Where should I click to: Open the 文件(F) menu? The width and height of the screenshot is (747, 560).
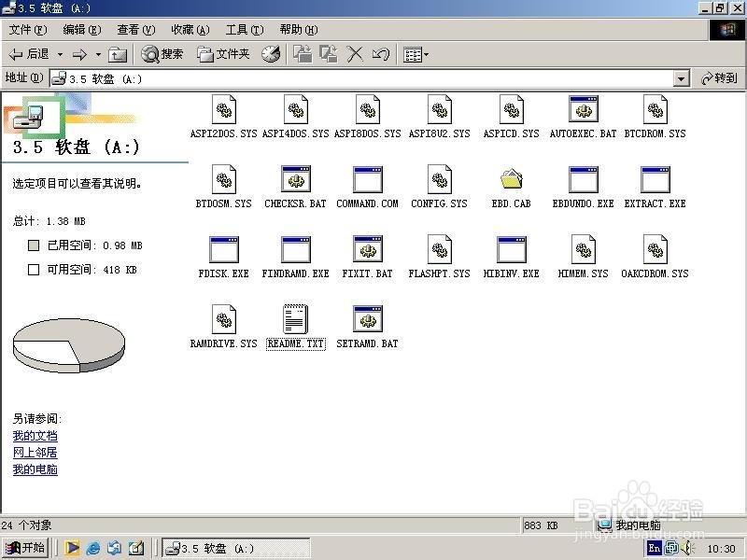(x=28, y=30)
